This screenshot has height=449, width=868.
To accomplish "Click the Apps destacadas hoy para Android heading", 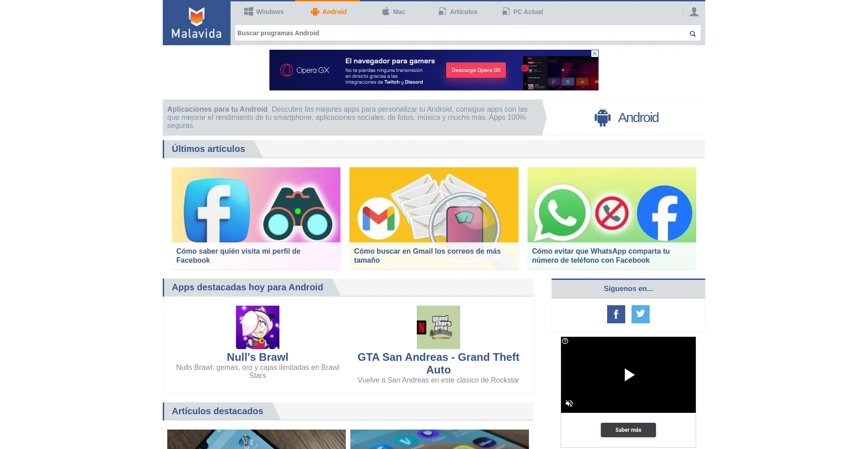I will tap(247, 287).
